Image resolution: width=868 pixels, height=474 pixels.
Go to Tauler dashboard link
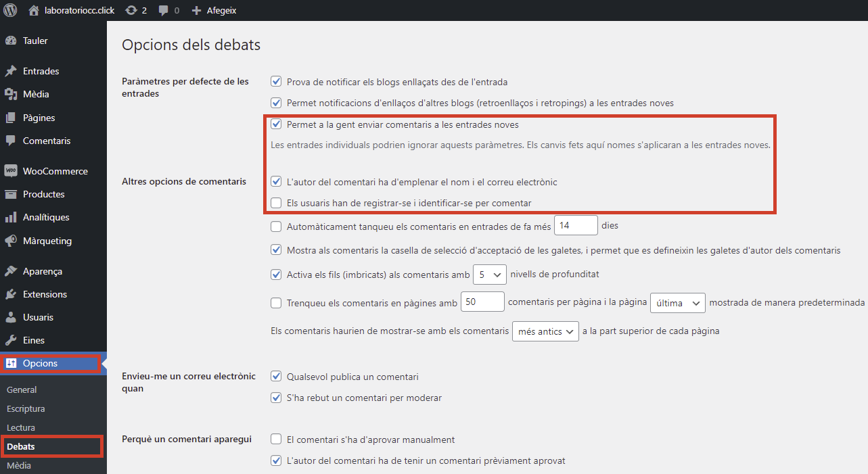click(x=35, y=41)
